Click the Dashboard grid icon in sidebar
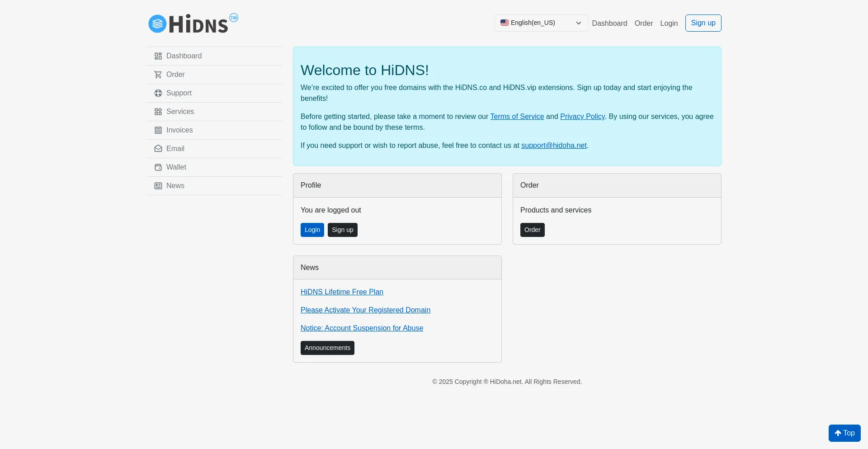The width and height of the screenshot is (868, 449). click(158, 56)
